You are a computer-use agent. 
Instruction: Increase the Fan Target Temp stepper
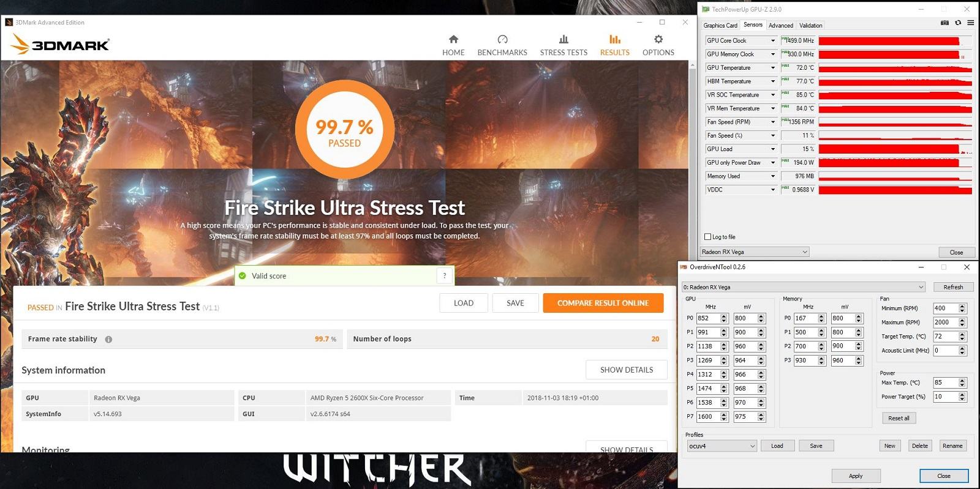(x=962, y=334)
